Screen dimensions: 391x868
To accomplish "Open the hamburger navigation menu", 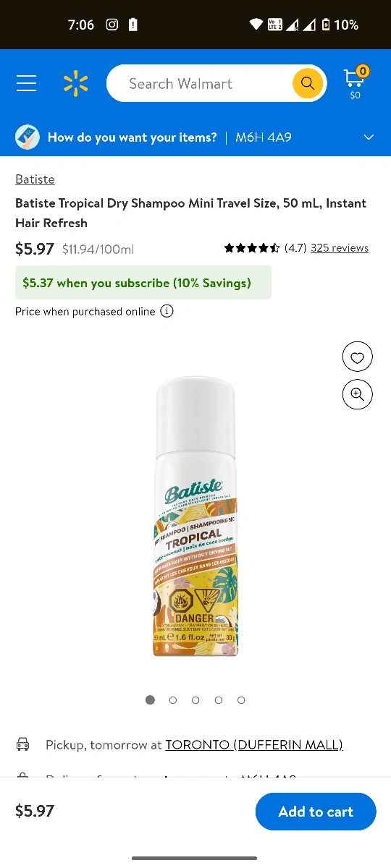I will click(x=27, y=84).
